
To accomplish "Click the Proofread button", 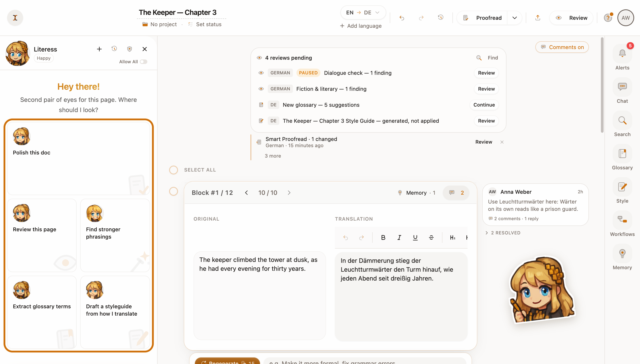I will click(x=482, y=18).
